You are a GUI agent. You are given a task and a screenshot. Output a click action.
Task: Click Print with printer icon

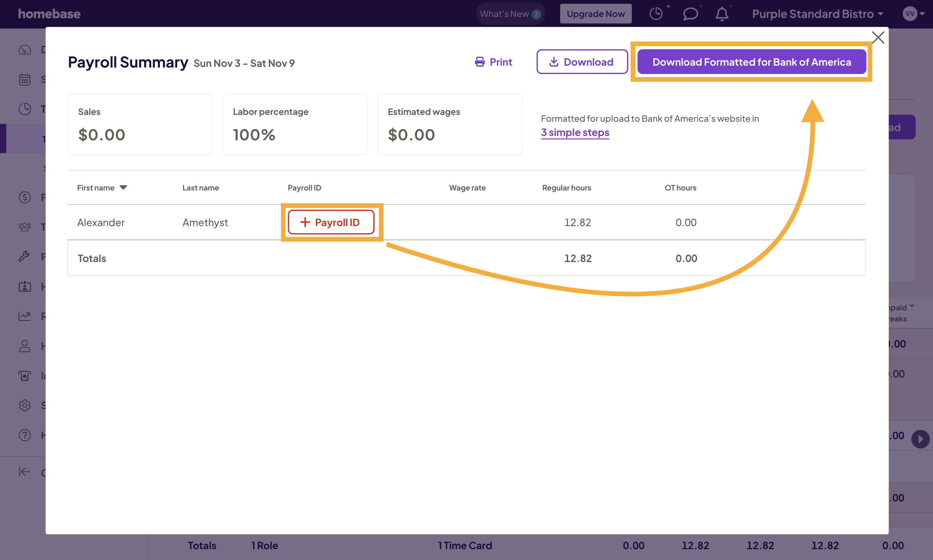(493, 62)
